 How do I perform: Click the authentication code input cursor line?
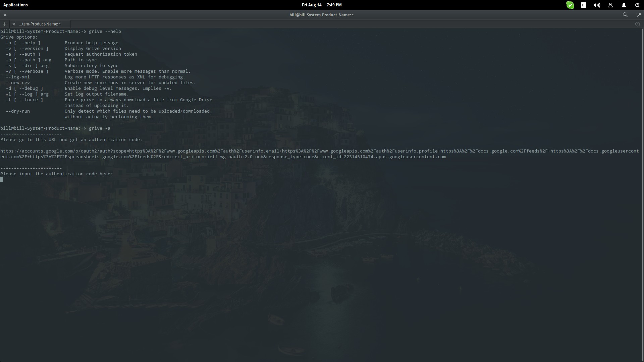[x=2, y=180]
